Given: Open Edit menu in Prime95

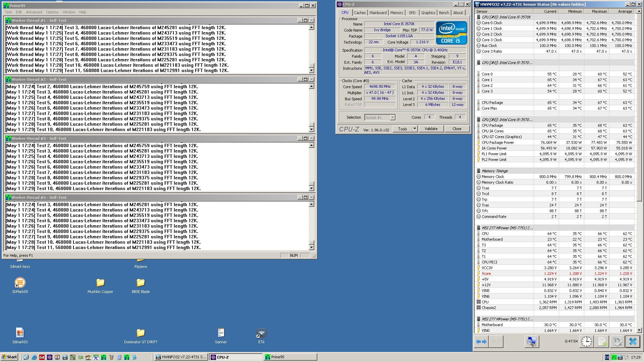Looking at the screenshot, I should coord(19,12).
